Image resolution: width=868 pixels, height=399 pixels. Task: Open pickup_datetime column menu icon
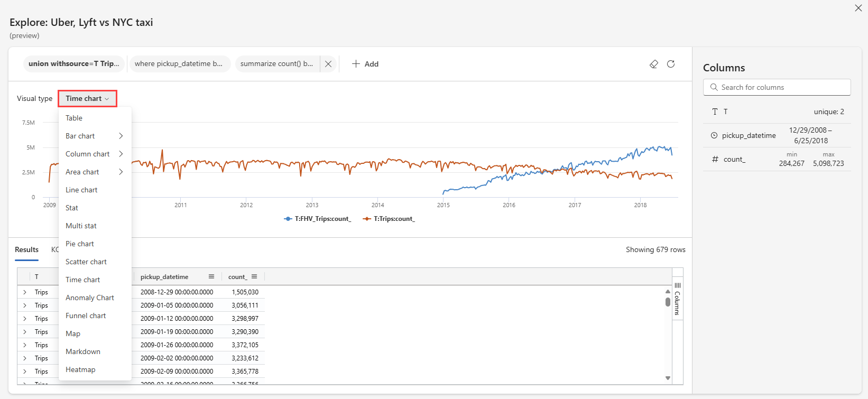(211, 276)
